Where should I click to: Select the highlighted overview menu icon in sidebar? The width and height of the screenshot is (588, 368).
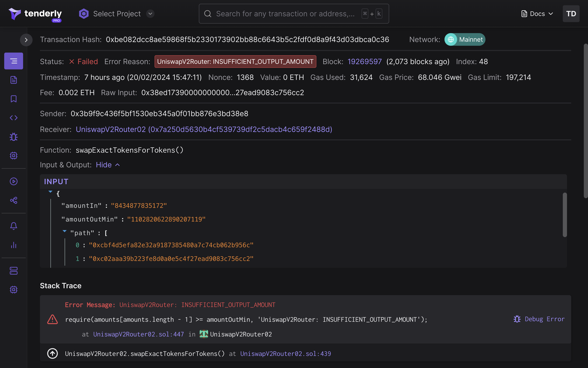click(14, 61)
